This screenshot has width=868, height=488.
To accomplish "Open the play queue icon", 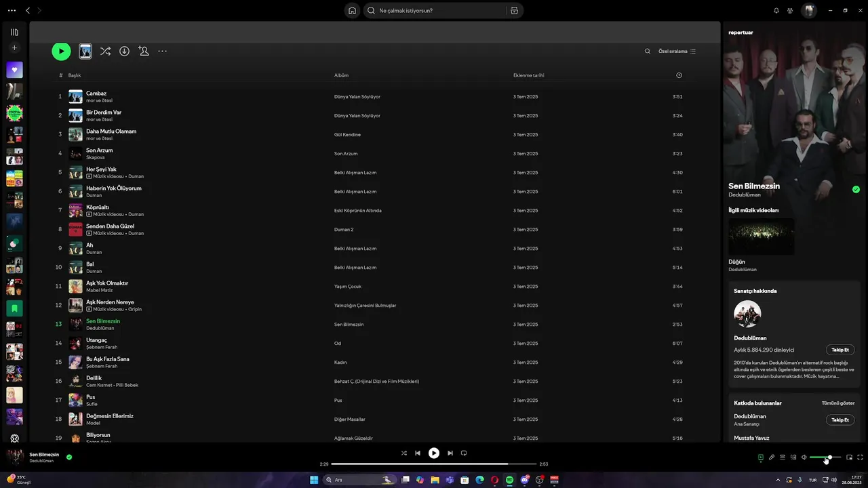I will [782, 457].
